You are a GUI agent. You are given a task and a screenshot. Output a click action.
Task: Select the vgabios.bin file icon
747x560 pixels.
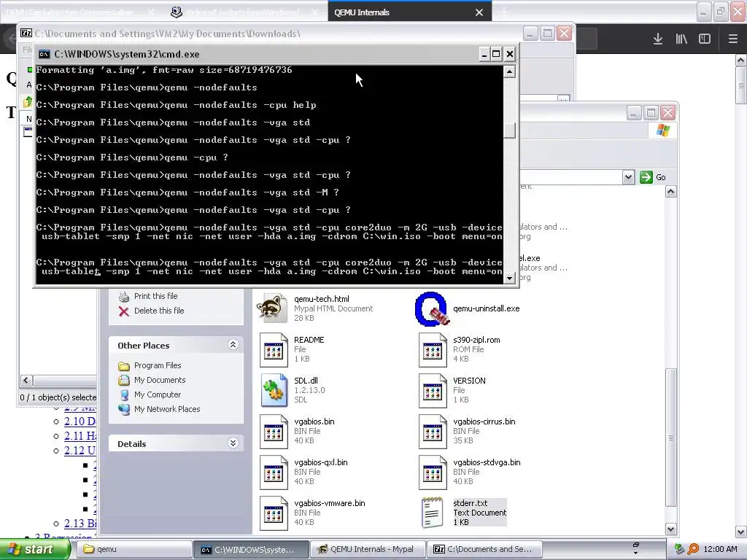click(x=274, y=432)
